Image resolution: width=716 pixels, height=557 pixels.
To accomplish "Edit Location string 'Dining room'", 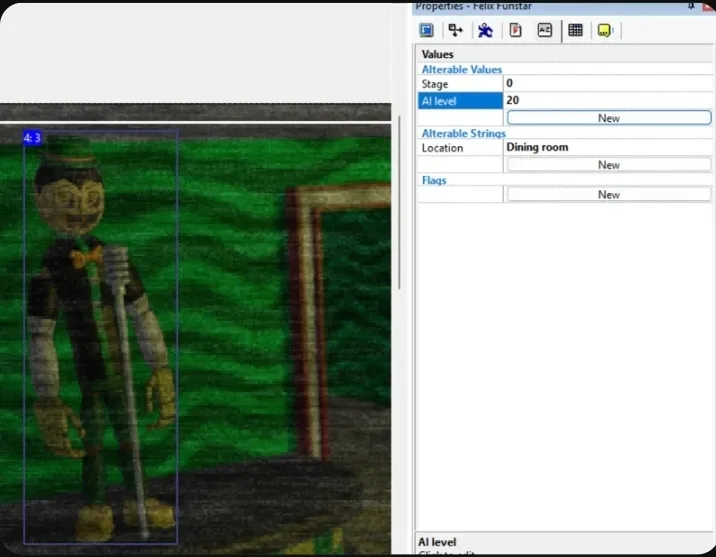I will (x=608, y=147).
